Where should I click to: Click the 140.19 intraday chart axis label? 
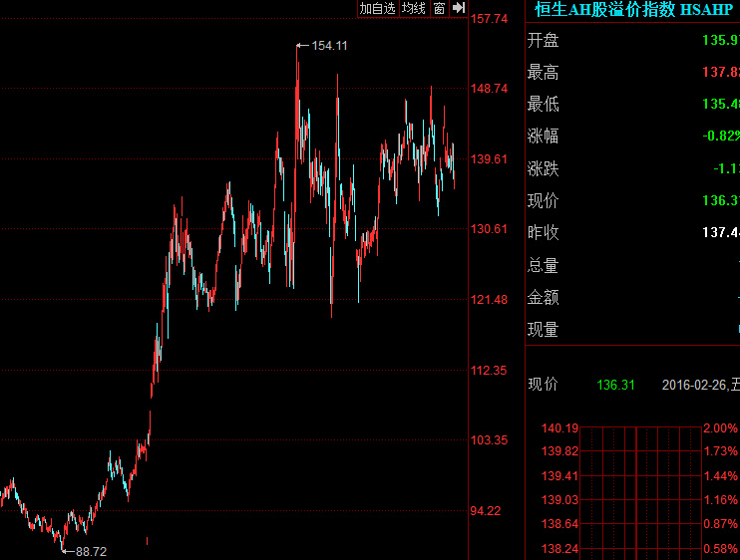[558, 428]
